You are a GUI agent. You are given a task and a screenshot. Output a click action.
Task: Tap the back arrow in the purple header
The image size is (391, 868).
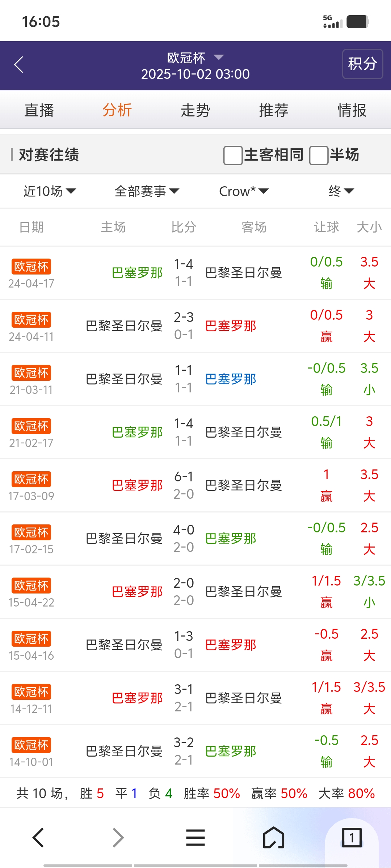[19, 65]
